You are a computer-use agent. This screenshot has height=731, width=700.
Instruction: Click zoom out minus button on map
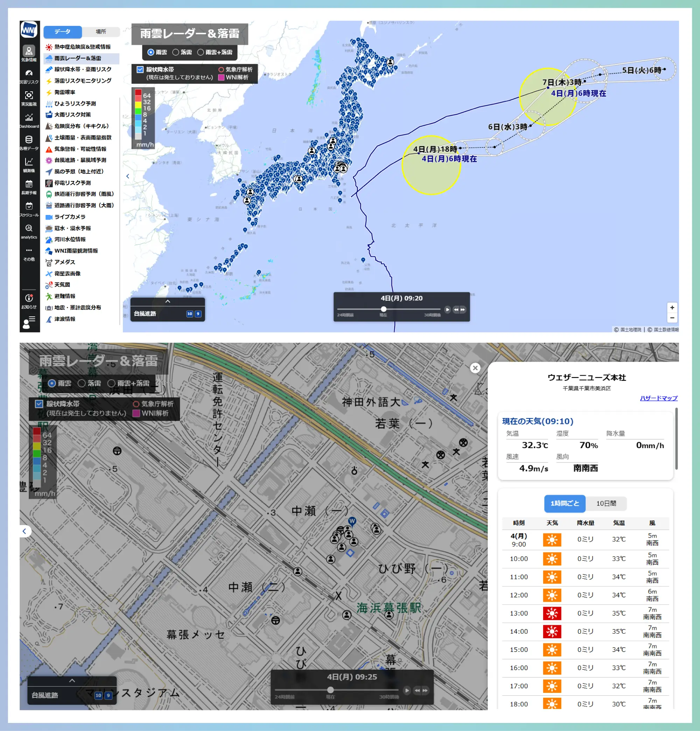pos(672,318)
